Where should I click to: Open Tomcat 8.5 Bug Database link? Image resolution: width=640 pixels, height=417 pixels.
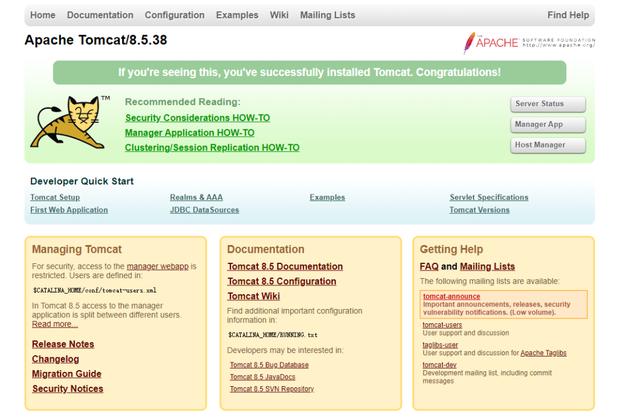pos(269,365)
